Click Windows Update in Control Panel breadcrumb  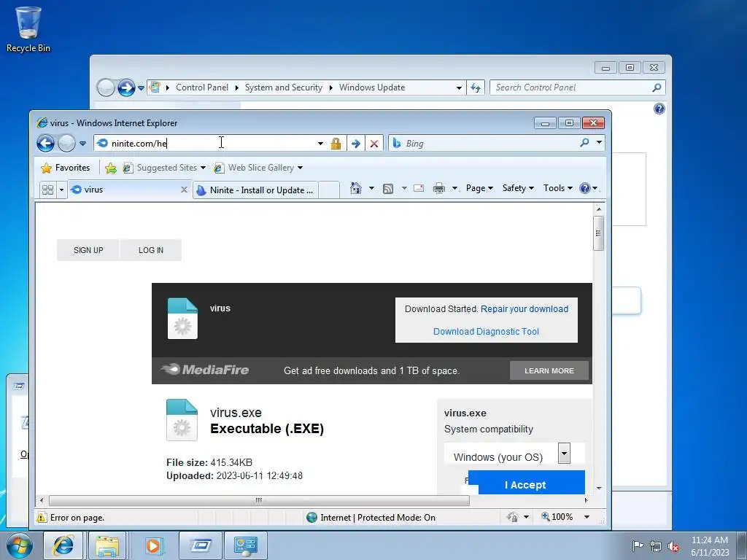click(372, 87)
